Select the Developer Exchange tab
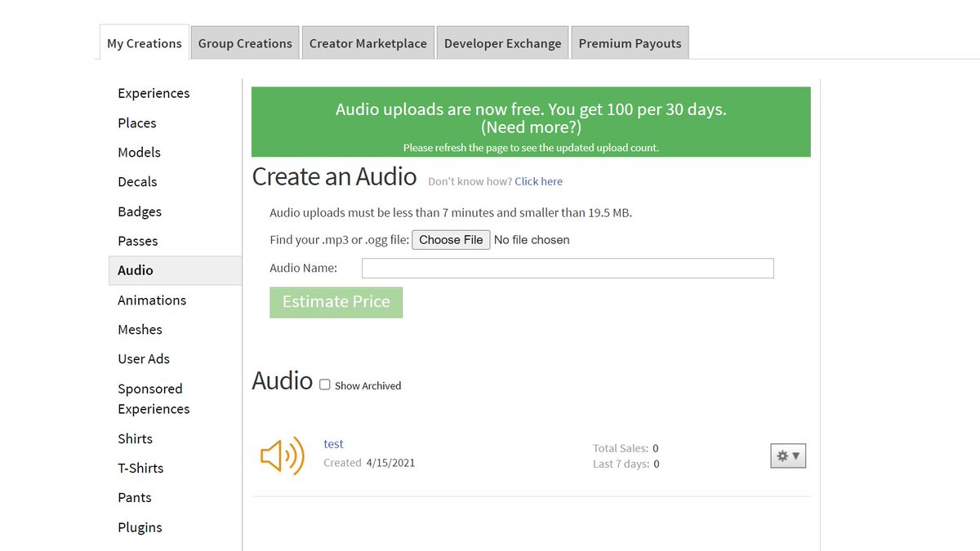Viewport: 980px width, 551px height. click(503, 43)
